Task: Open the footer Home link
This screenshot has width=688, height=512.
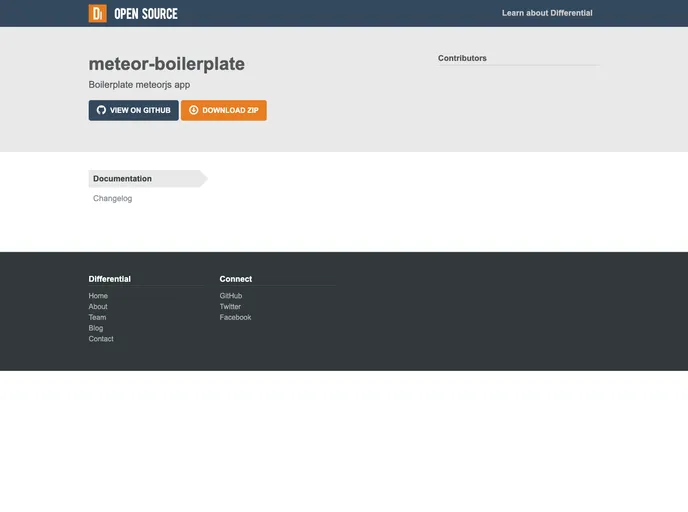Action: coord(98,296)
